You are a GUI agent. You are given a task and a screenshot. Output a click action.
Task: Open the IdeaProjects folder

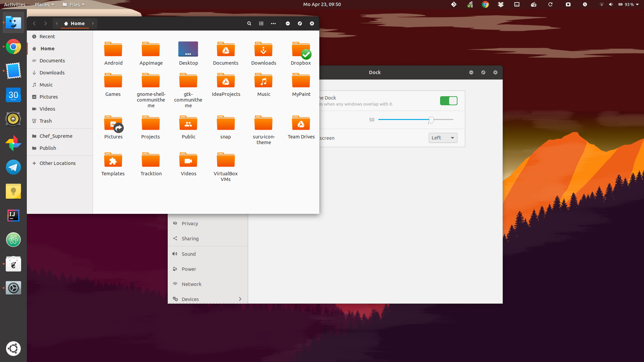226,81
